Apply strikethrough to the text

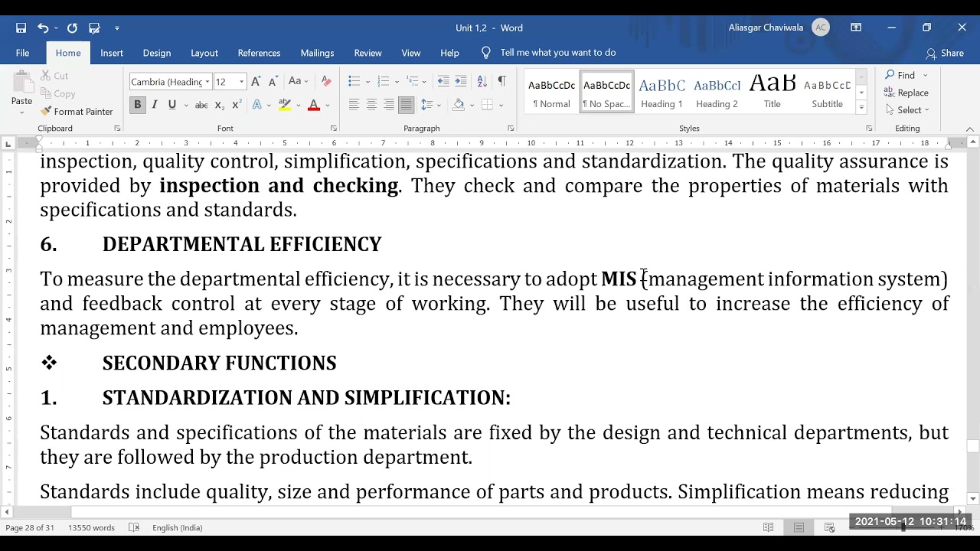click(201, 105)
